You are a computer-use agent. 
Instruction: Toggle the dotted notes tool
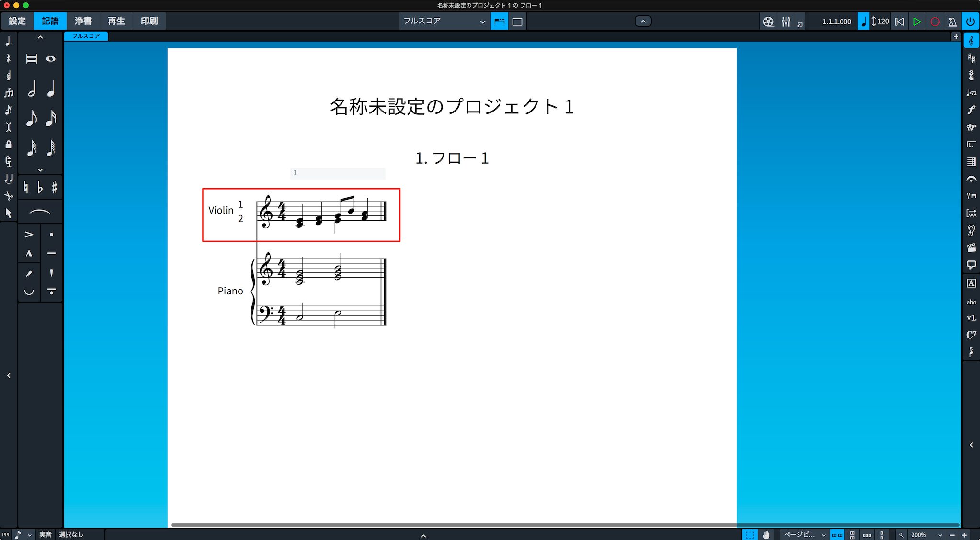tap(9, 41)
